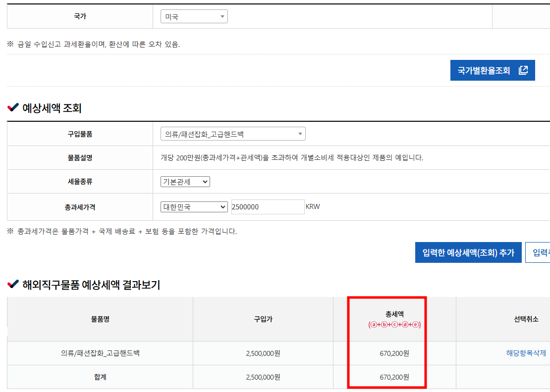Click the dropdown arrow of the 기본관세 selector
The height and width of the screenshot is (392, 550).
[205, 182]
